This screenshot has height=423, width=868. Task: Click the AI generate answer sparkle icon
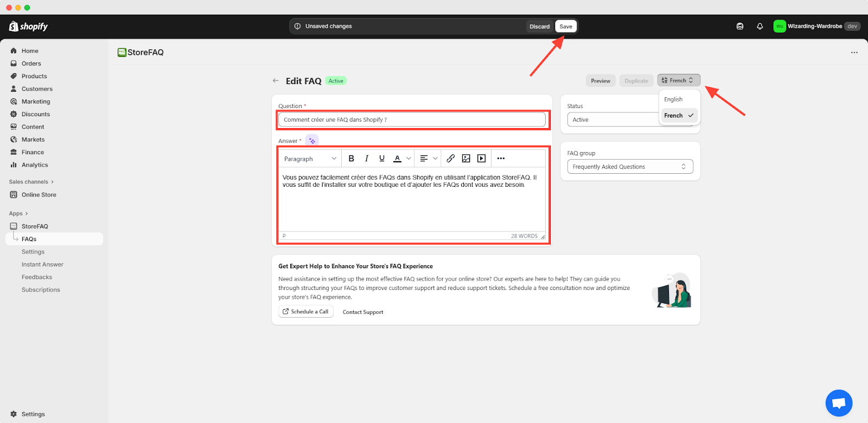point(312,141)
